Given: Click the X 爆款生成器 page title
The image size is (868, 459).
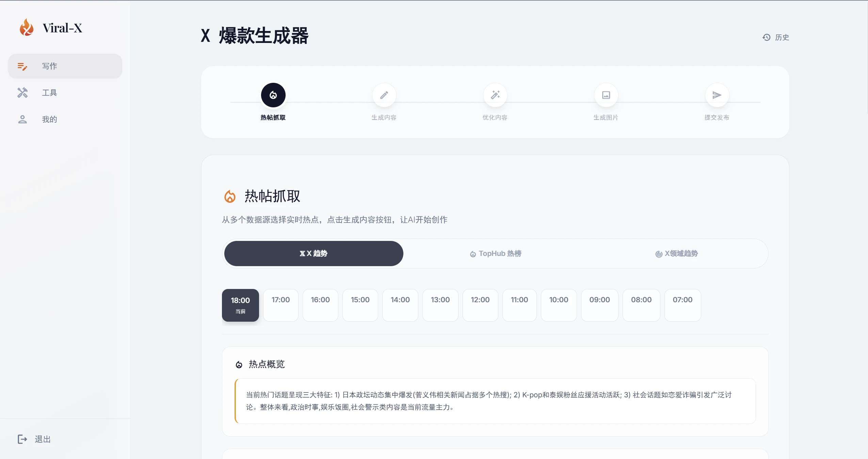Looking at the screenshot, I should click(255, 35).
